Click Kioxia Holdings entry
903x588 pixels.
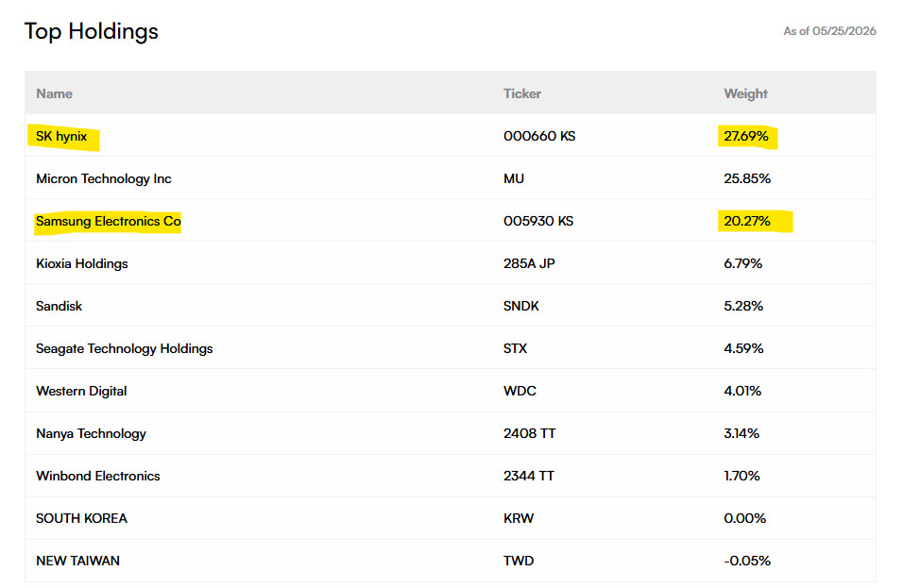82,263
